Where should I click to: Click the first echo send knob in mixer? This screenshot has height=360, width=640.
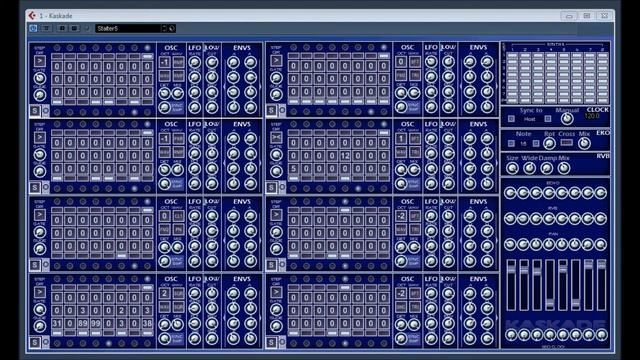[510, 193]
